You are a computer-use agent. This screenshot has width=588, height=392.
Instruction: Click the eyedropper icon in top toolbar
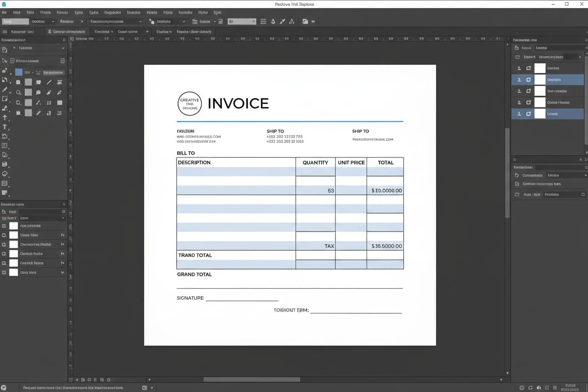tap(283, 22)
